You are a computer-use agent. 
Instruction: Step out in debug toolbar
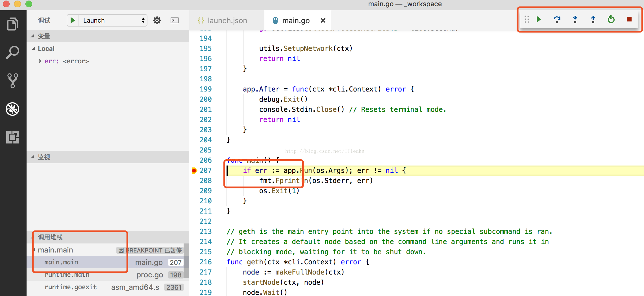(593, 19)
